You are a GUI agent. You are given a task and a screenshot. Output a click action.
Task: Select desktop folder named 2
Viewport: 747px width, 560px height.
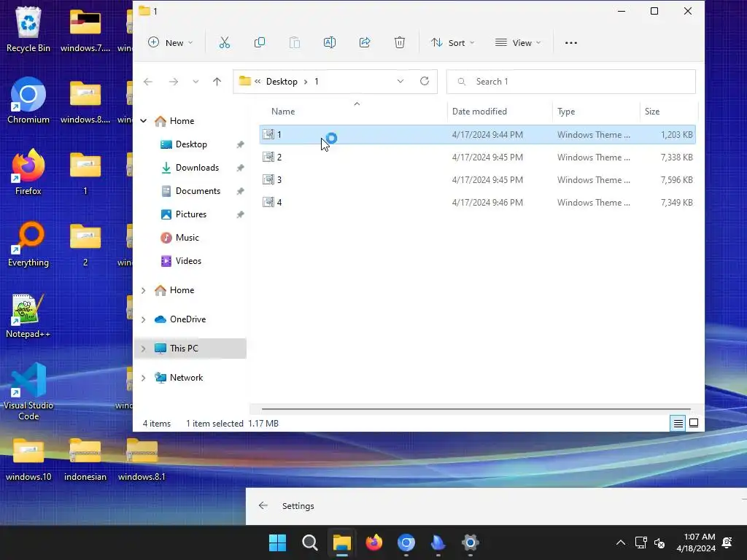85,245
